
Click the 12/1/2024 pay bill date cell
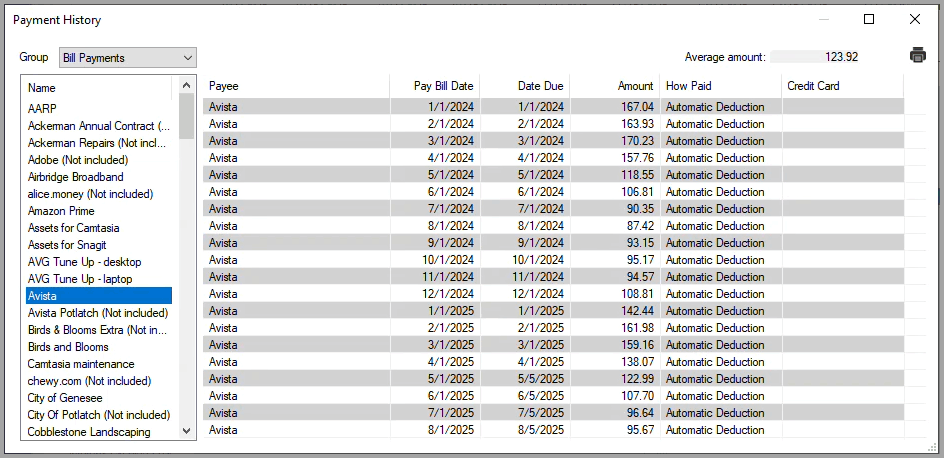tap(435, 294)
